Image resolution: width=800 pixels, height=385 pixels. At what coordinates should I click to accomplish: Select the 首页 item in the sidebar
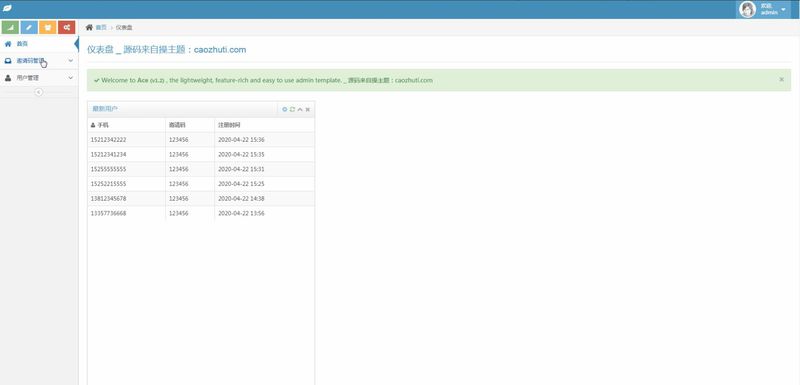39,44
